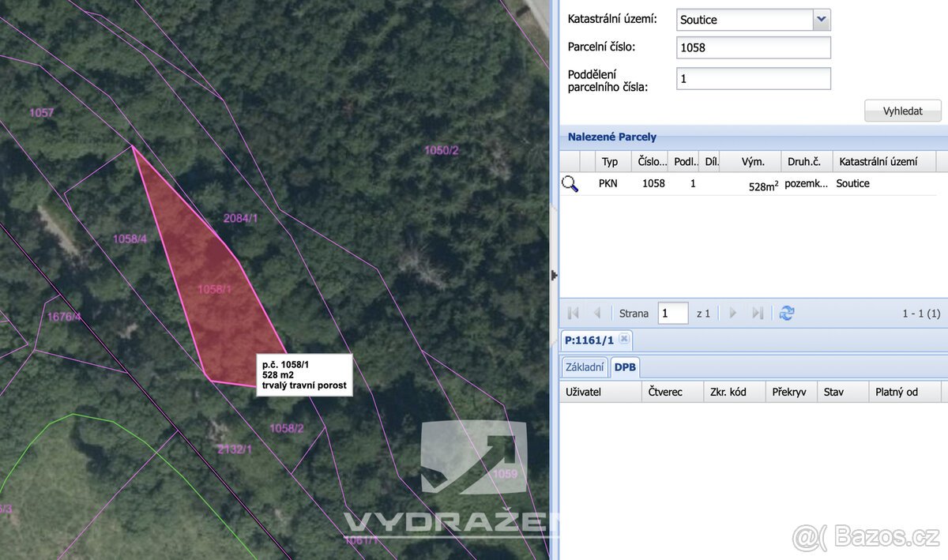Click the Parcelní číslo input field
Viewport: 948px width, 560px height.
pos(754,47)
